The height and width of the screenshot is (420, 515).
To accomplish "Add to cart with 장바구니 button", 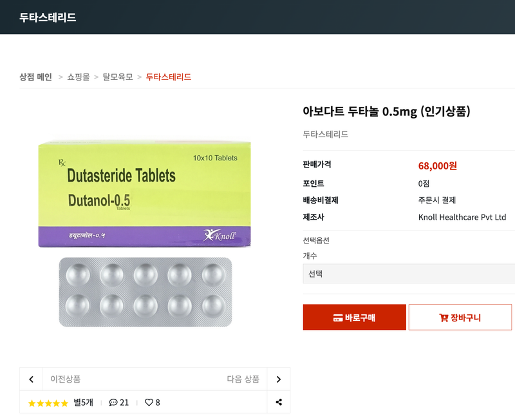I will coord(460,318).
